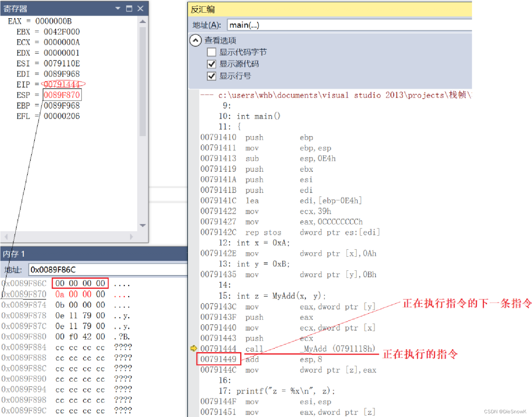
Task: Click EBP register value 0089F968
Action: 62,106
